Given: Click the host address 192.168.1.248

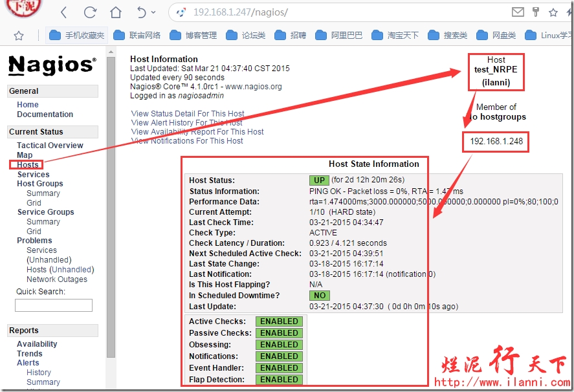Looking at the screenshot, I should point(496,141).
